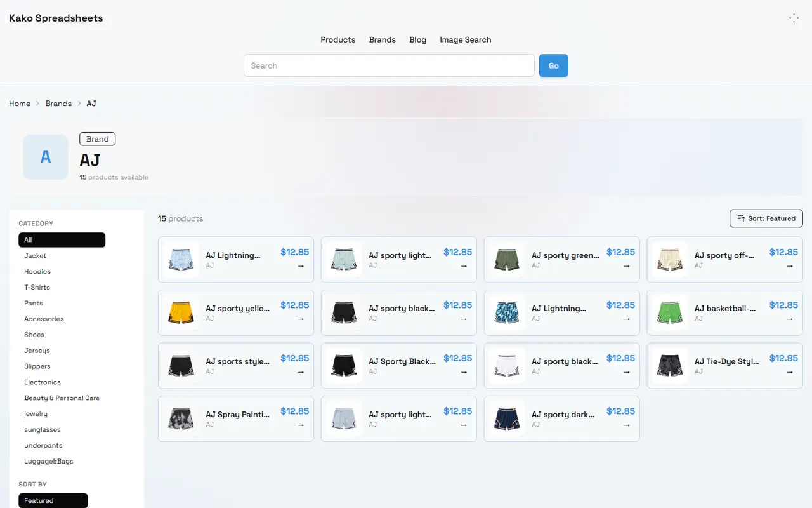Select the All category filter
The image size is (812, 508).
(x=62, y=240)
